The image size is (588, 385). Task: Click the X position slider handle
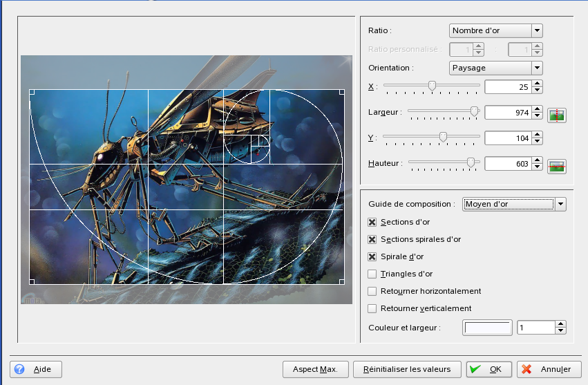click(432, 86)
